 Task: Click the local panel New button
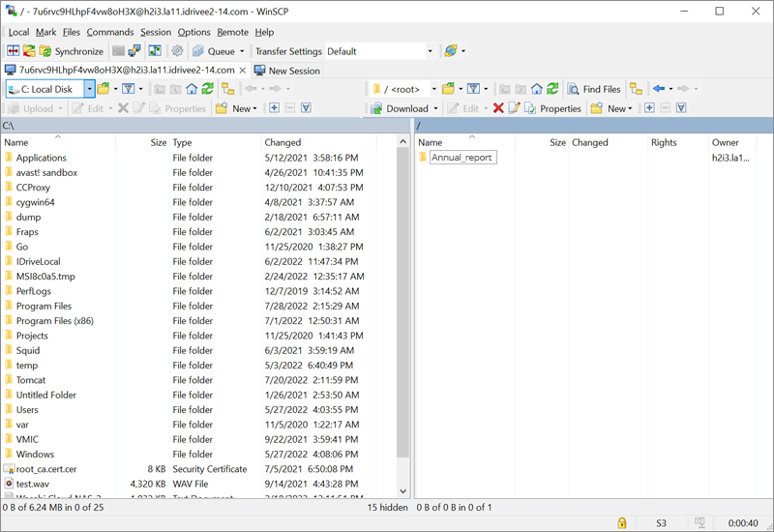236,108
